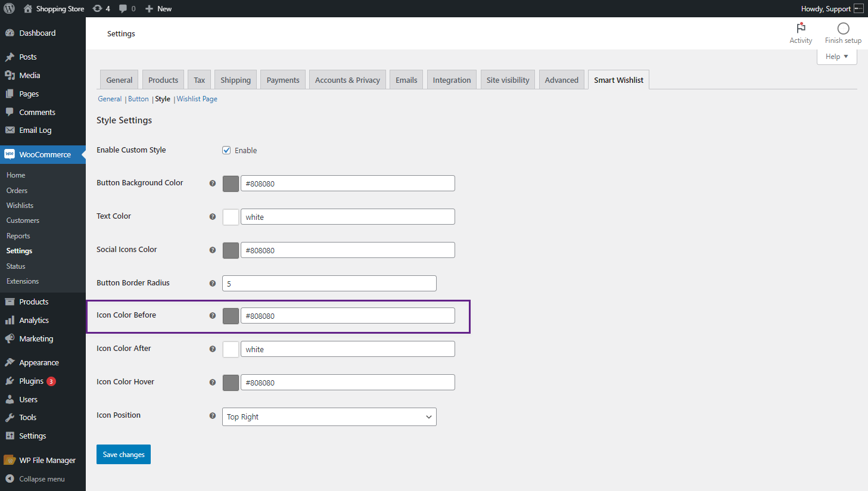The image size is (868, 491).
Task: Click help icon beside Icon Position
Action: point(213,416)
